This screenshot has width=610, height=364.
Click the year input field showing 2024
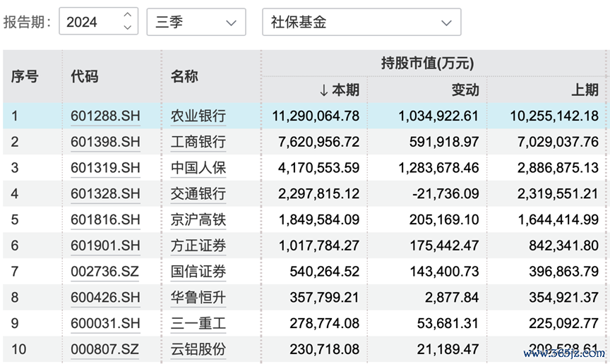(x=98, y=21)
